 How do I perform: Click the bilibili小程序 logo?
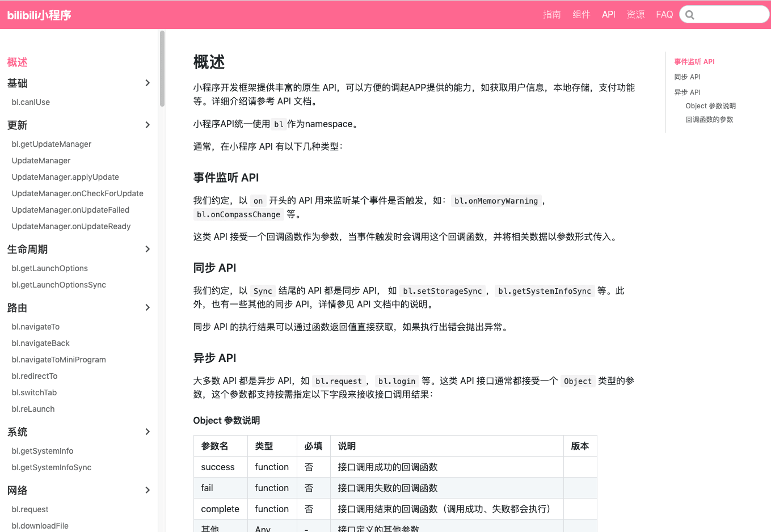click(x=39, y=15)
